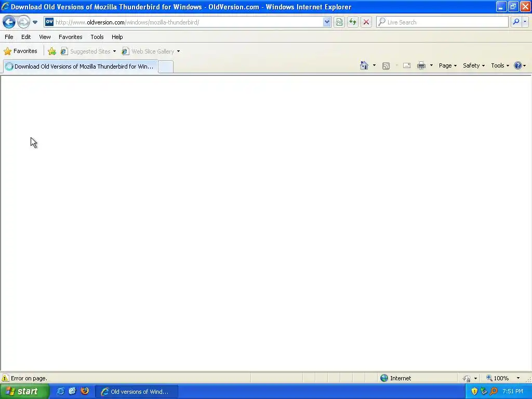Refresh the page with green arrows icon
The image size is (532, 399).
(353, 22)
